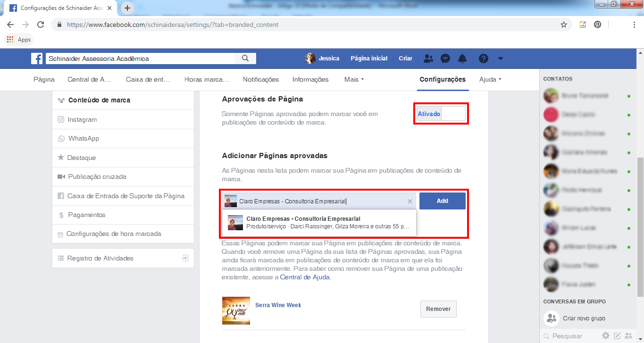Expand the Ajuda dropdown
644x343 pixels.
click(490, 79)
